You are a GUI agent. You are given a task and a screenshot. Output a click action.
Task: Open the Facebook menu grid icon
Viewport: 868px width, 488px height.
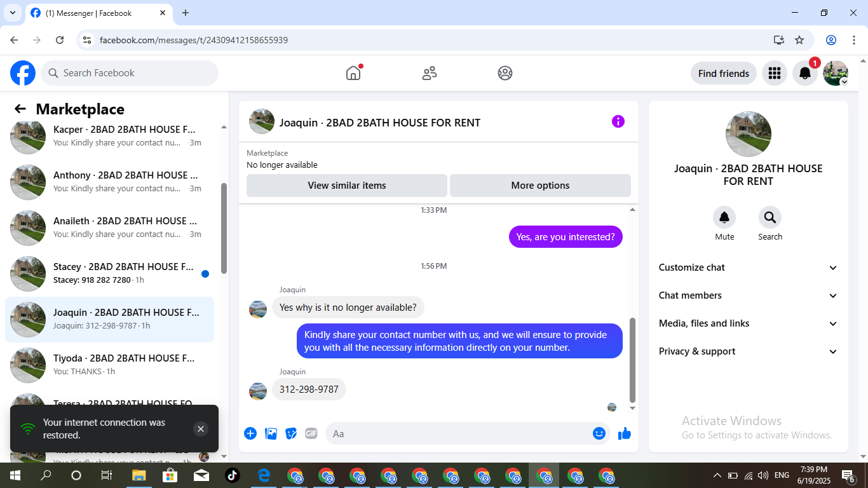pyautogui.click(x=774, y=73)
